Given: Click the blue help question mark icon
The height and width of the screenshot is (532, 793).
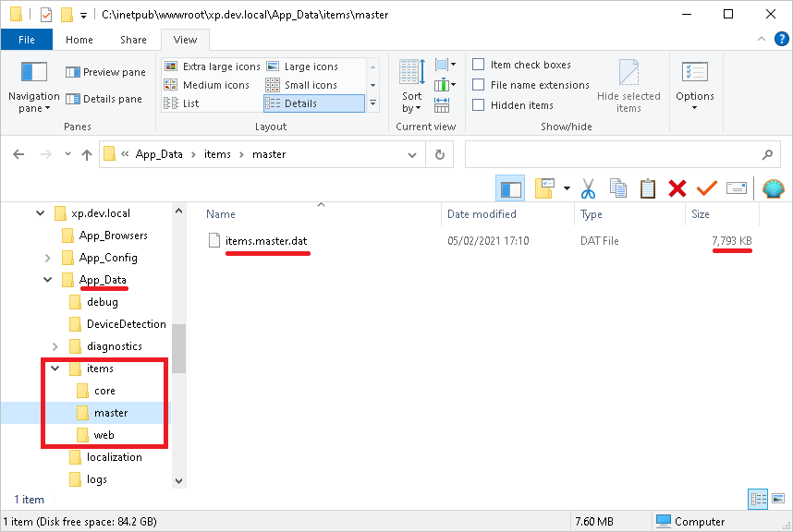Looking at the screenshot, I should [781, 39].
